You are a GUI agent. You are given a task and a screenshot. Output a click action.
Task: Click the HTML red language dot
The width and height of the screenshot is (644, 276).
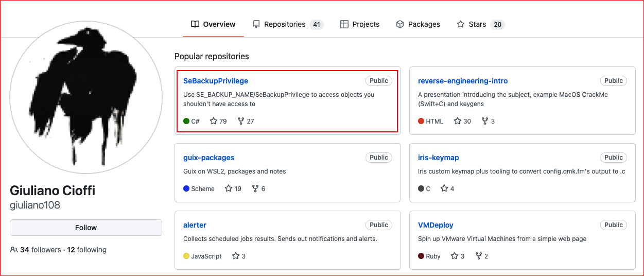[x=421, y=121]
